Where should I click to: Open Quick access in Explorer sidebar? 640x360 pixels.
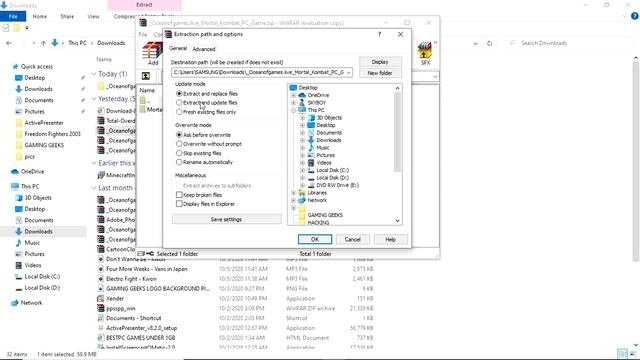pos(36,67)
